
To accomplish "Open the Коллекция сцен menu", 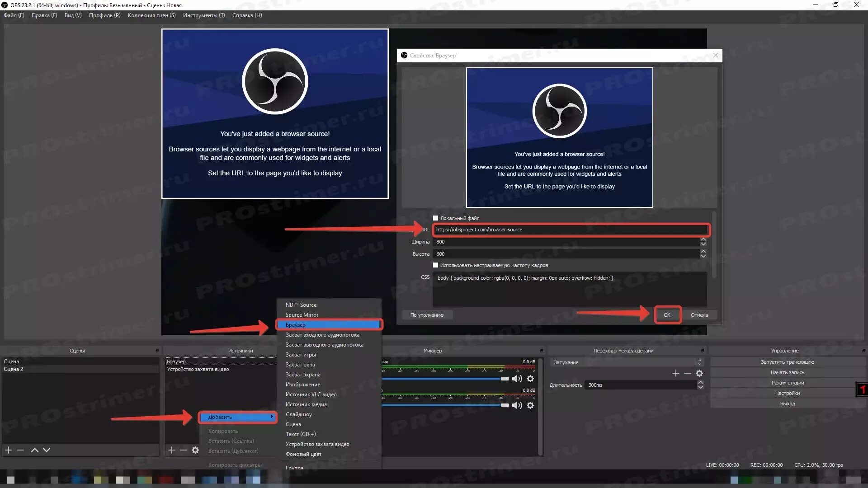I will click(152, 15).
